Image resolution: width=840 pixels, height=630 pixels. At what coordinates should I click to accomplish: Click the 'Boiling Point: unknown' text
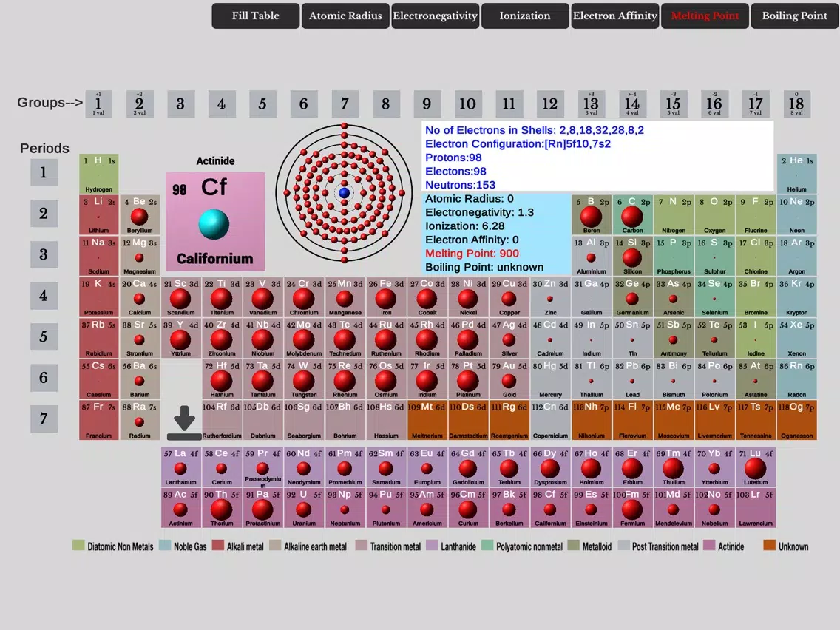(484, 267)
